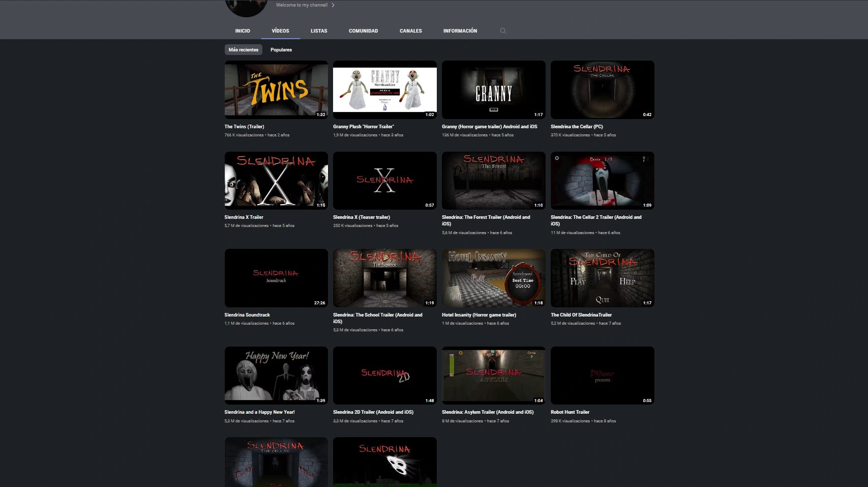Open the CANALES tab
This screenshot has height=487, width=868.
pyautogui.click(x=410, y=31)
